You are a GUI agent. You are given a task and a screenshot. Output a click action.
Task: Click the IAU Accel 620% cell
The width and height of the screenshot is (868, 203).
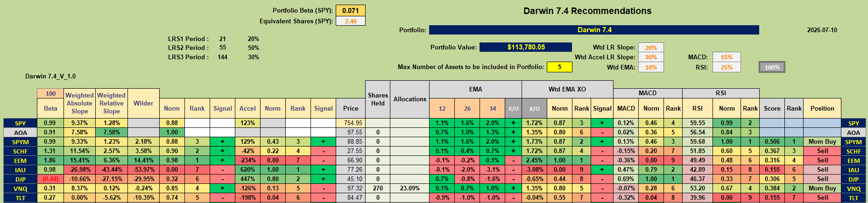pyautogui.click(x=247, y=170)
